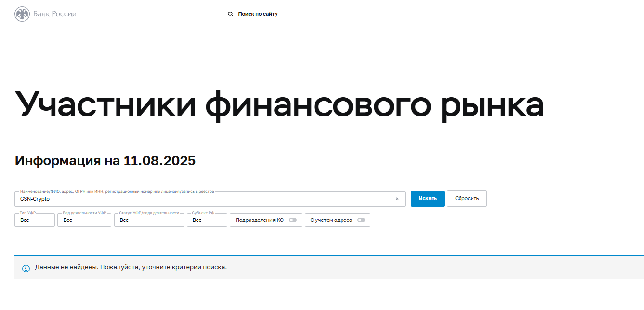Click the info icon in the notification bar
Screen dimensions: 644x310
26,268
